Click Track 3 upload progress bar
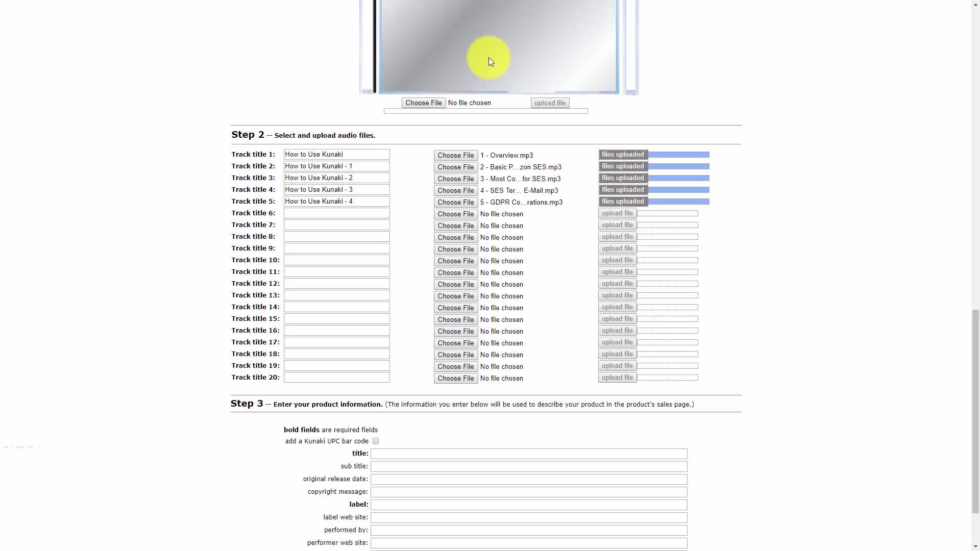The image size is (980, 551). 679,178
